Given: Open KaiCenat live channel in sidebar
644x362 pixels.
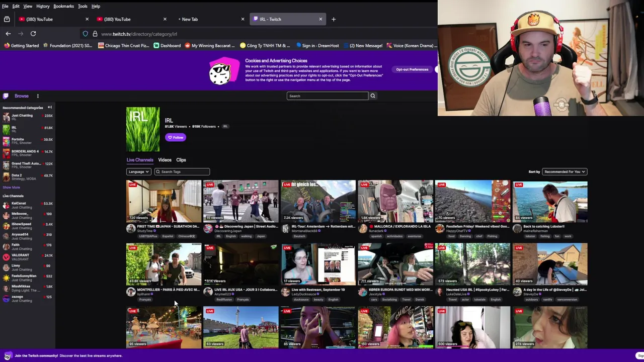Looking at the screenshot, I should (x=28, y=205).
